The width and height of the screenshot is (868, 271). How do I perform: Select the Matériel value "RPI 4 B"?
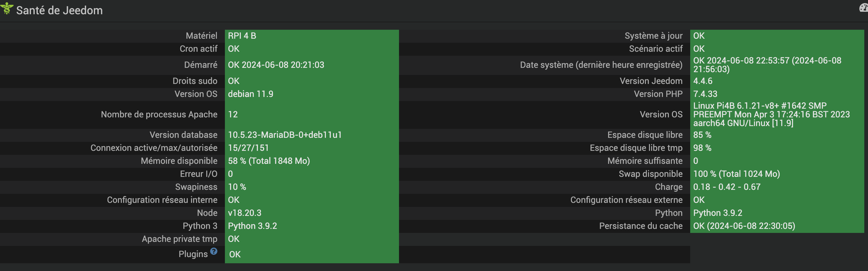click(x=242, y=36)
